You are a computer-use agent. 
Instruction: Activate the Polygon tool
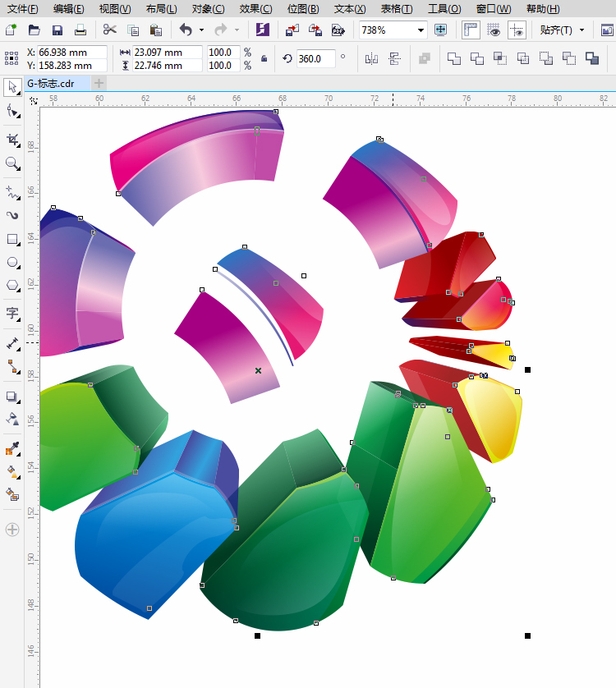pyautogui.click(x=12, y=286)
